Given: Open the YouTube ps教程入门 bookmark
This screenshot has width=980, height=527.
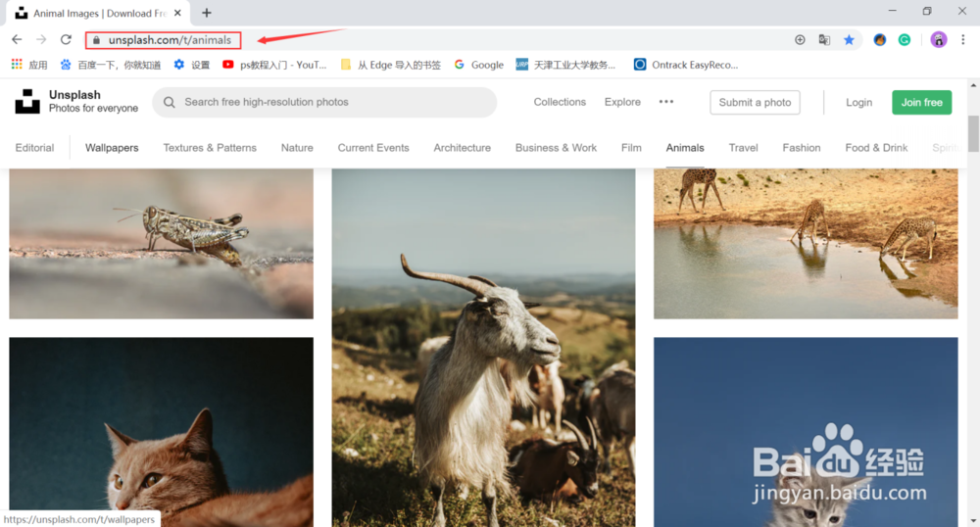Looking at the screenshot, I should [x=275, y=65].
